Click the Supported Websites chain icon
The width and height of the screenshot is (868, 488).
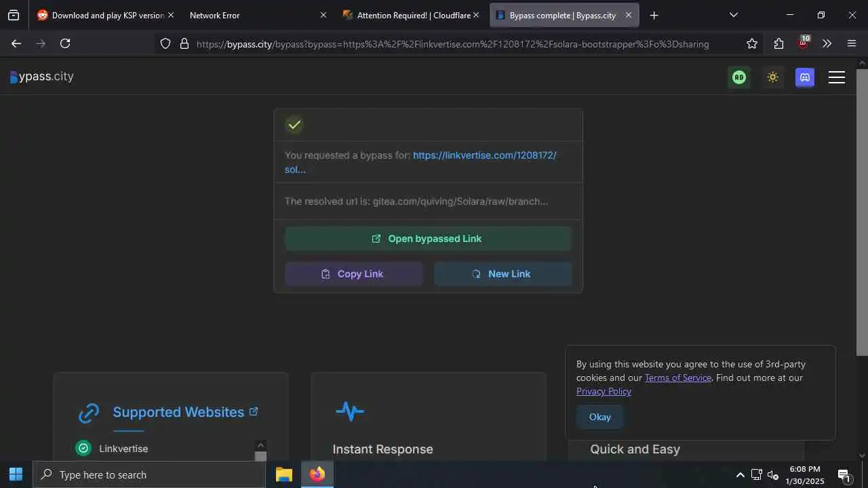coord(89,413)
